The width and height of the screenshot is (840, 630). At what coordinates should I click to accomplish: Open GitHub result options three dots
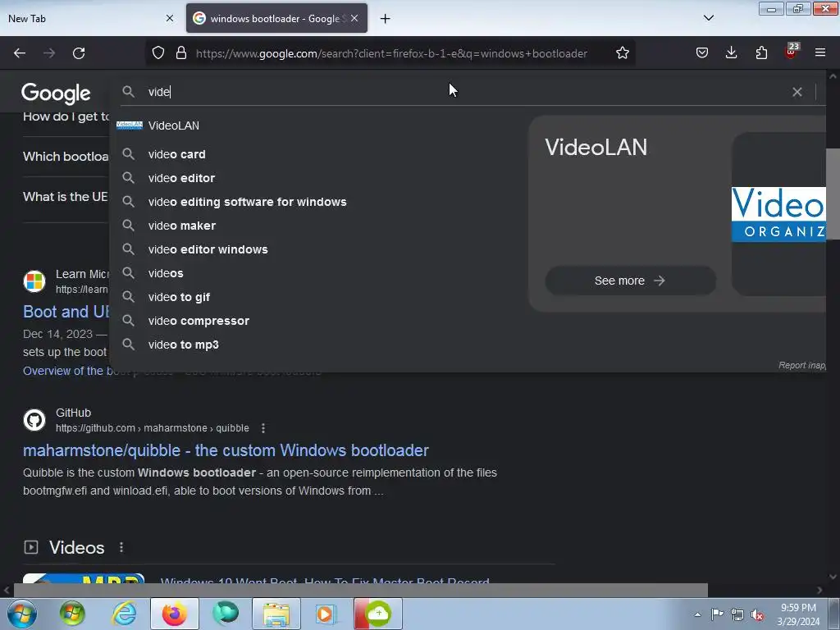[263, 428]
